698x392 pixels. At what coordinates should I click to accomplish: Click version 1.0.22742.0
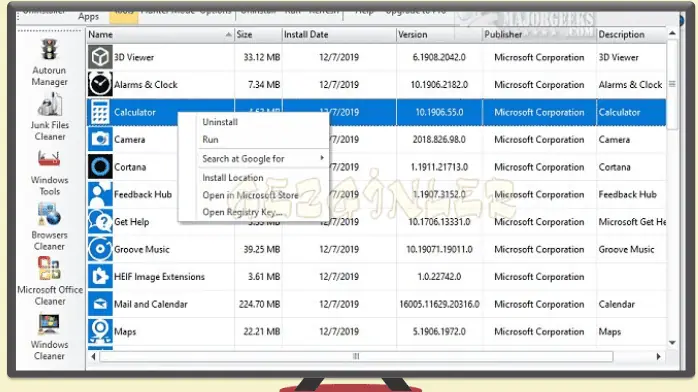pyautogui.click(x=439, y=277)
